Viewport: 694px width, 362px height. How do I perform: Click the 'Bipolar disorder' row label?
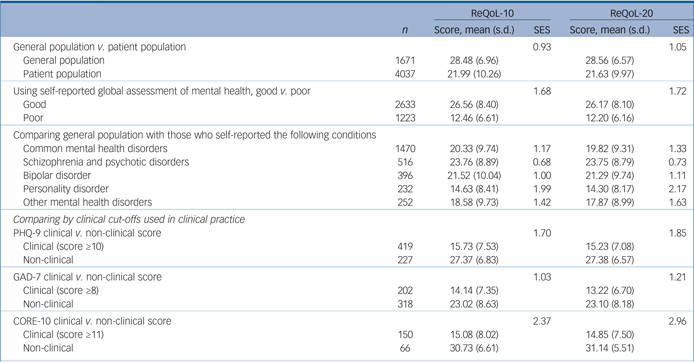click(x=57, y=175)
